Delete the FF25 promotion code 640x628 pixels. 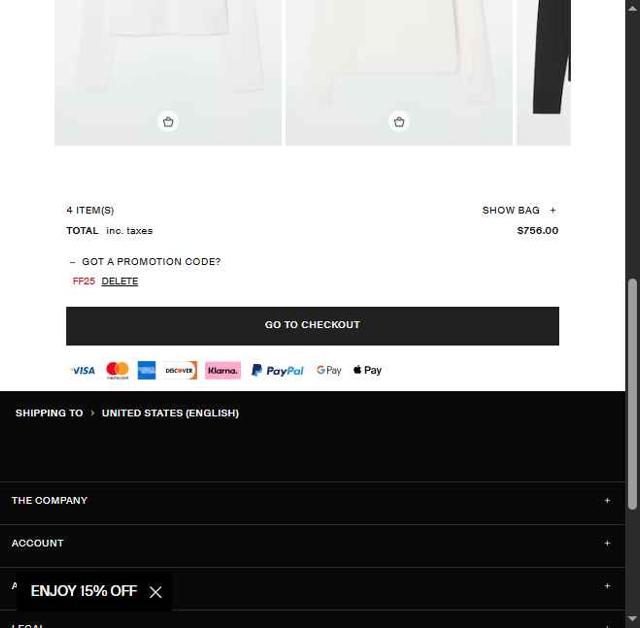120,281
